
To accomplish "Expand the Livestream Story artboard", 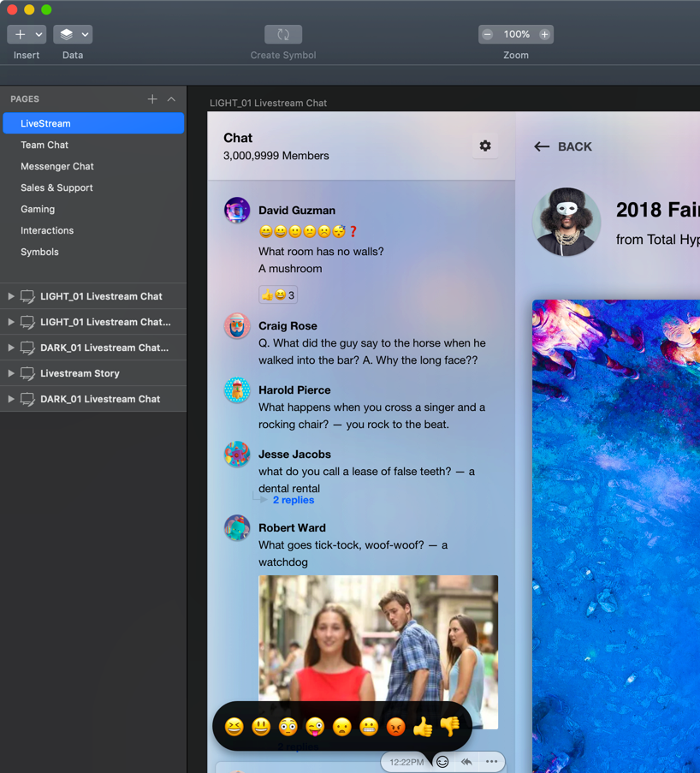I will click(x=11, y=373).
